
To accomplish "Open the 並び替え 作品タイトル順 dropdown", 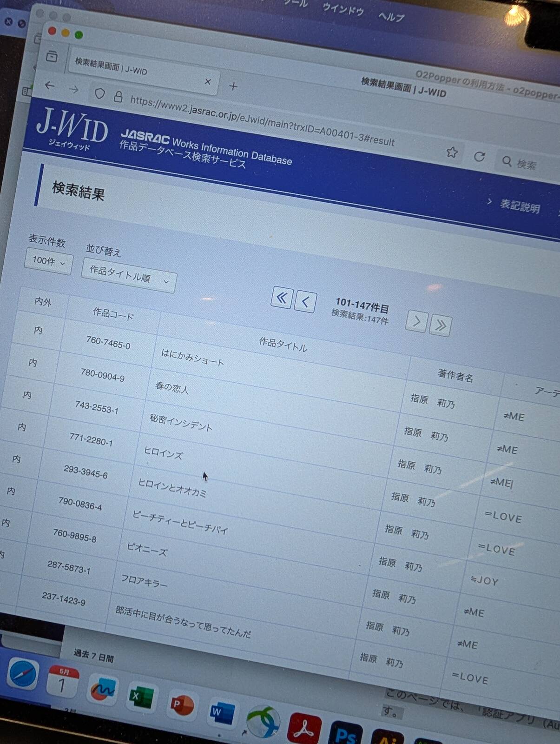I will click(129, 276).
